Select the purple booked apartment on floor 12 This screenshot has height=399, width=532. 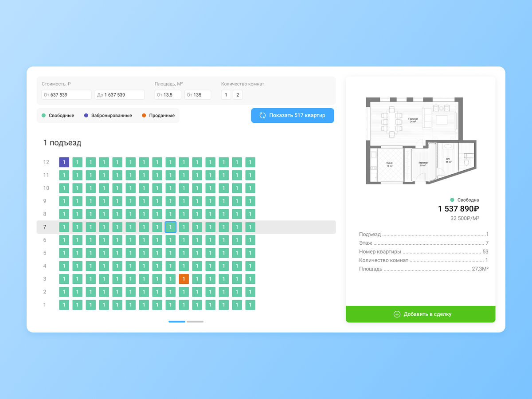(x=64, y=162)
